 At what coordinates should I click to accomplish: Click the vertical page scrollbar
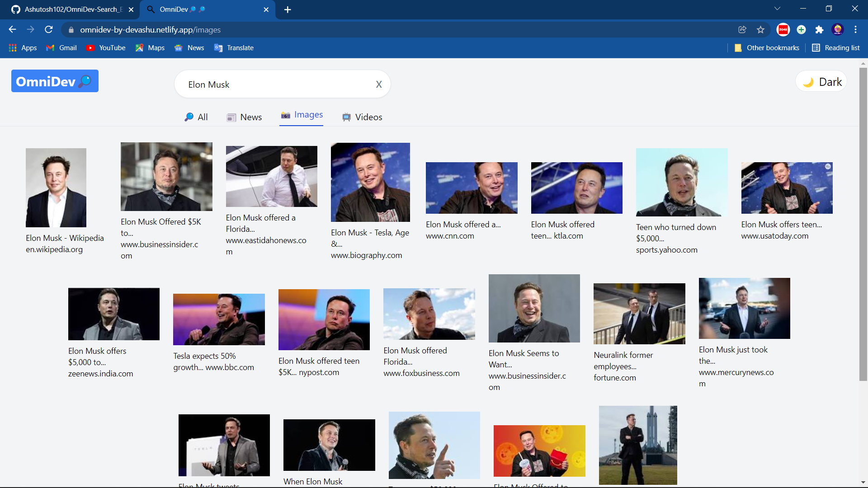[x=863, y=226]
